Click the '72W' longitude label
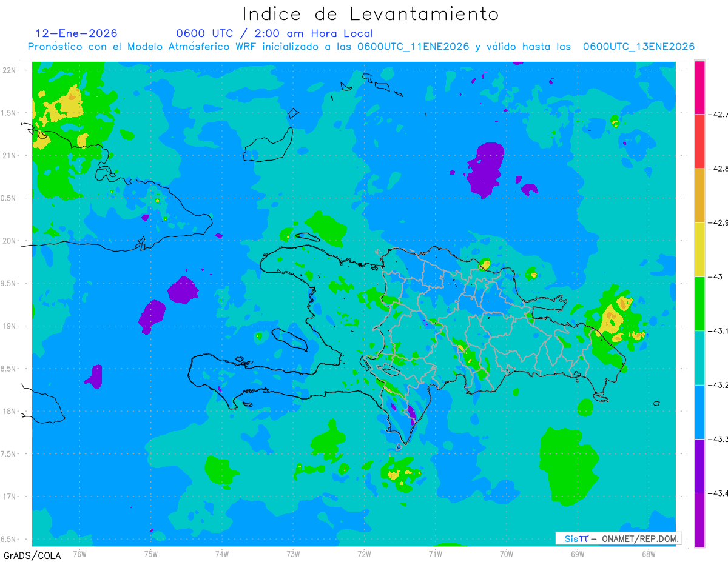Image resolution: width=728 pixels, height=562 pixels. coord(364,554)
